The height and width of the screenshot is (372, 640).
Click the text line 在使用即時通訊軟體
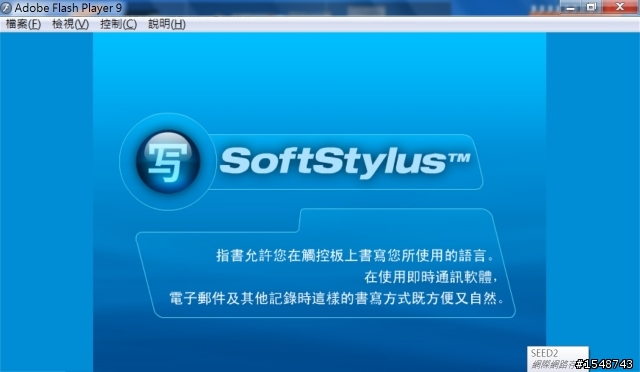point(431,277)
